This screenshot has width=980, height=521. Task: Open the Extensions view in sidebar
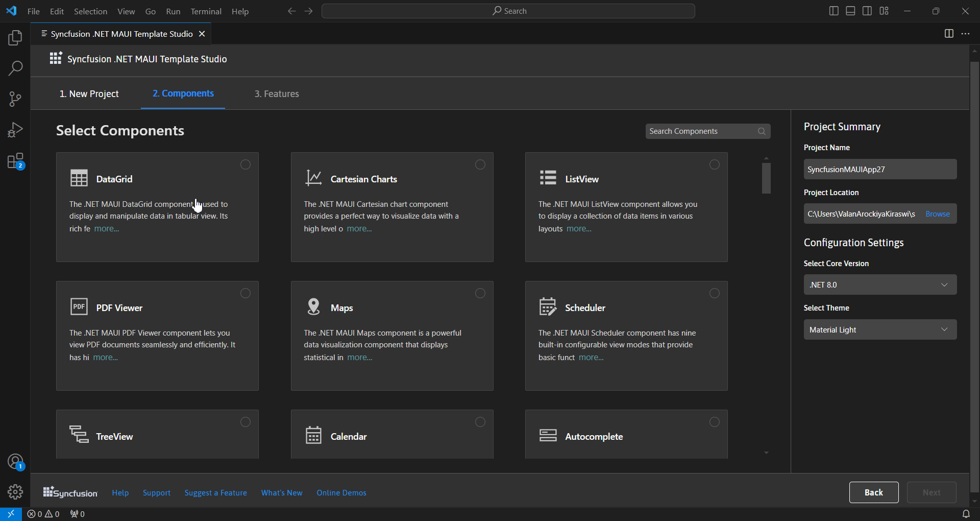(15, 160)
